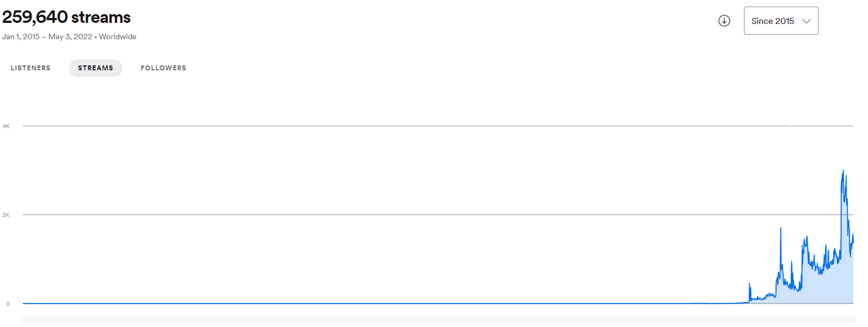Click the 0 y-axis label
Screen dimensions: 868x327
[8, 304]
